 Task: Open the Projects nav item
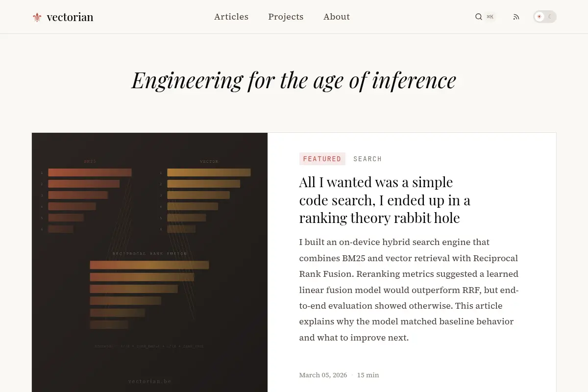pyautogui.click(x=286, y=17)
